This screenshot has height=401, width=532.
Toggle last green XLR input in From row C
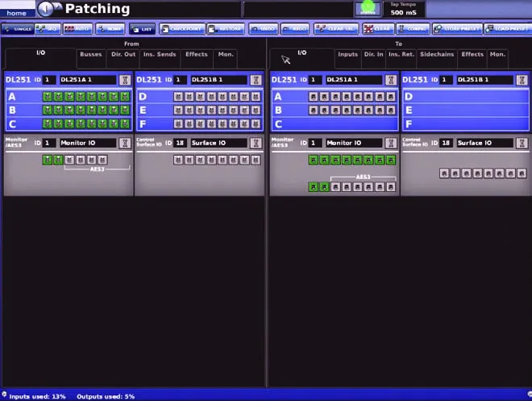tap(125, 124)
